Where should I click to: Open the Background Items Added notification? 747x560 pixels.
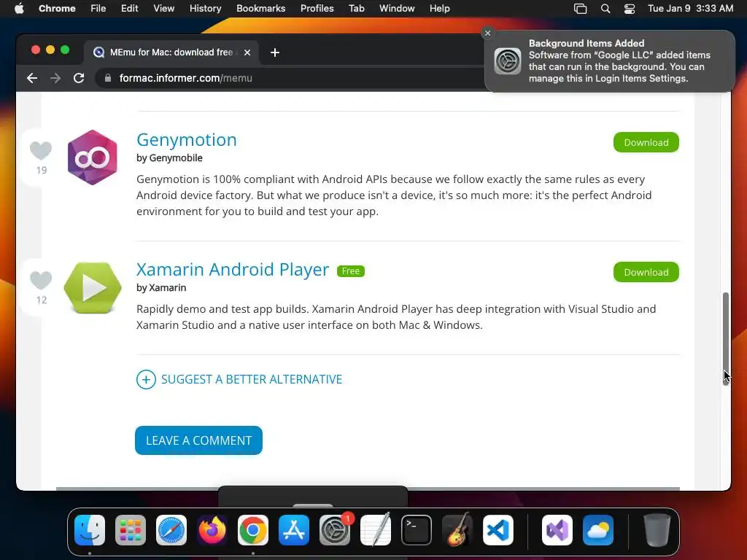tap(610, 61)
